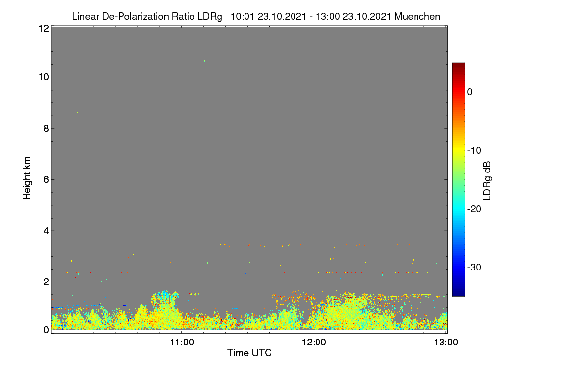This screenshot has width=588, height=392.
Task: Click the Height km axis title
Action: [x=27, y=178]
